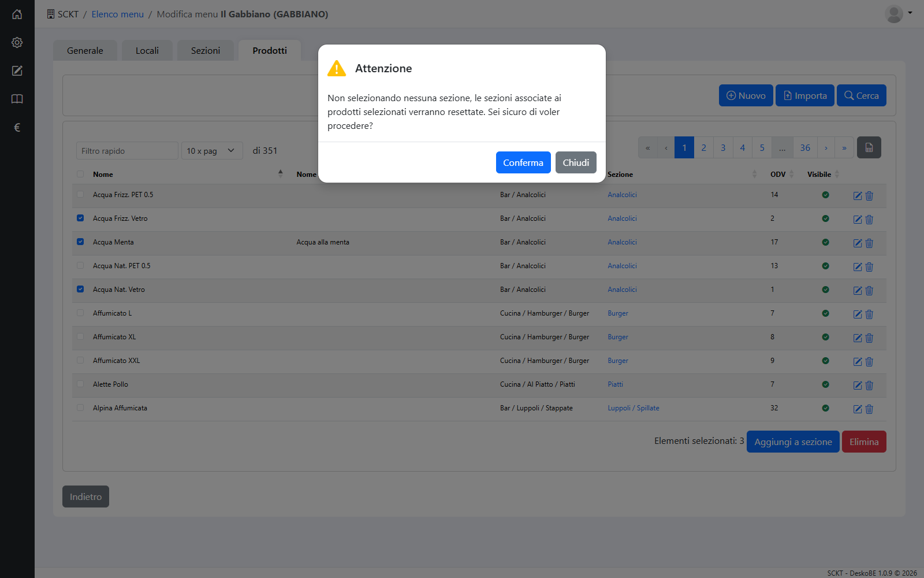Uncheck the Acqua Frizz. Vetro checkbox

[80, 218]
